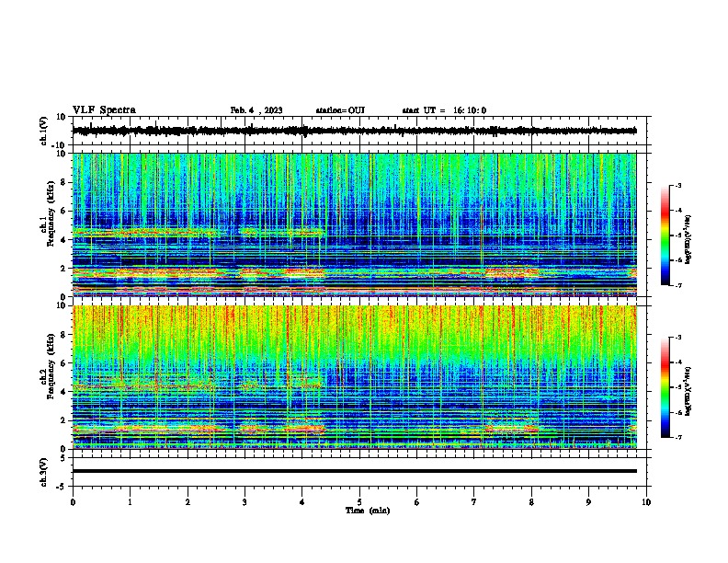Click the ch.2 spectrogram colorbar
728x563 pixels.
pyautogui.click(x=665, y=387)
